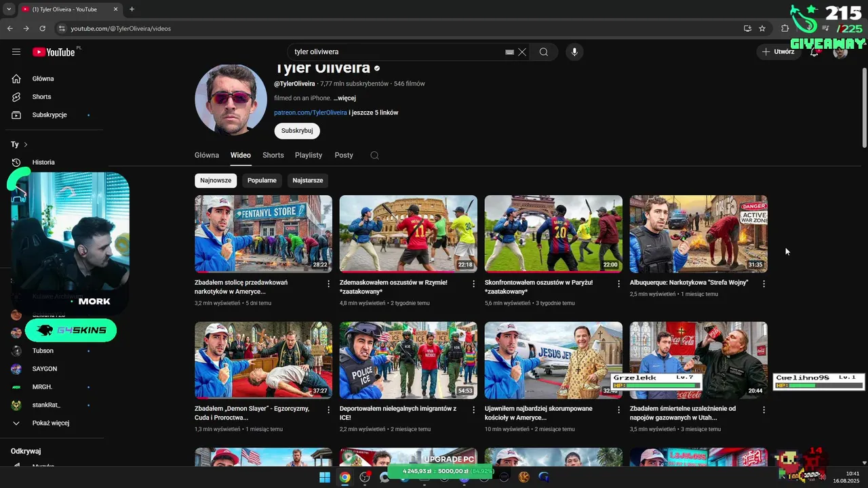Open a new browser tab with plus
Viewport: 868px width, 488px height.
click(132, 9)
